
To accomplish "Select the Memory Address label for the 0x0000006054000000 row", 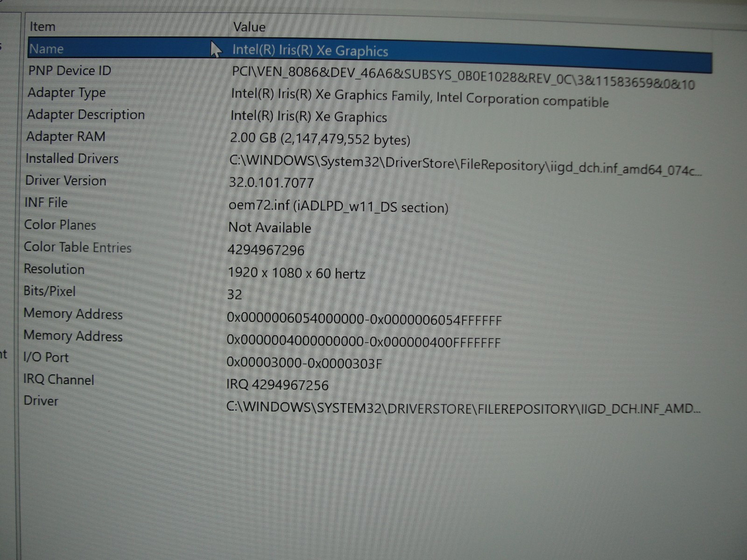I will [x=73, y=314].
